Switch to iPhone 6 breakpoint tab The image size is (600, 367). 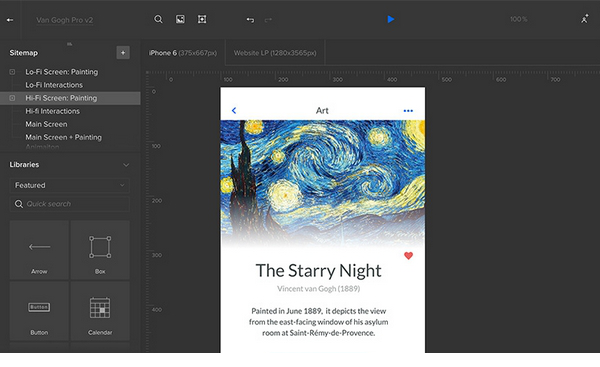coord(183,53)
